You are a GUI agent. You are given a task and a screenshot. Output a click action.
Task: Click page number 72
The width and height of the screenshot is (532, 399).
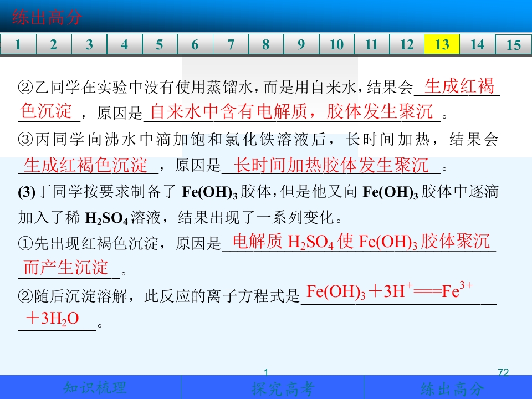tap(503, 372)
